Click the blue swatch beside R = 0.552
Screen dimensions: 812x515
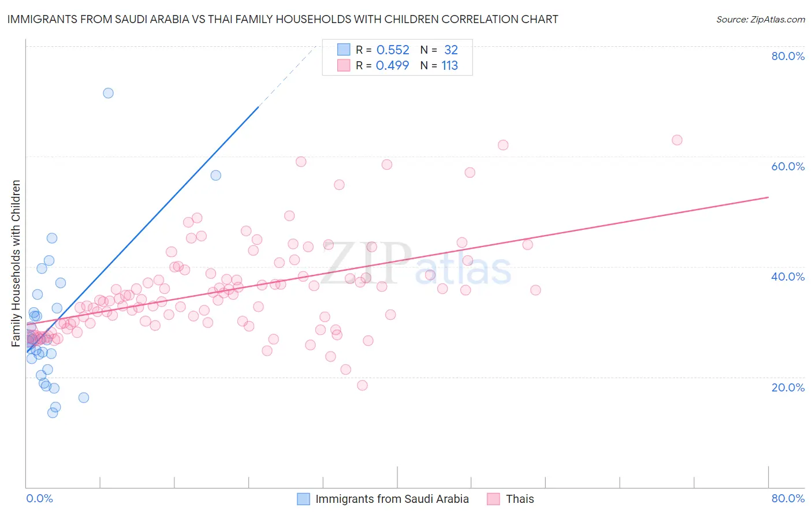[344, 50]
